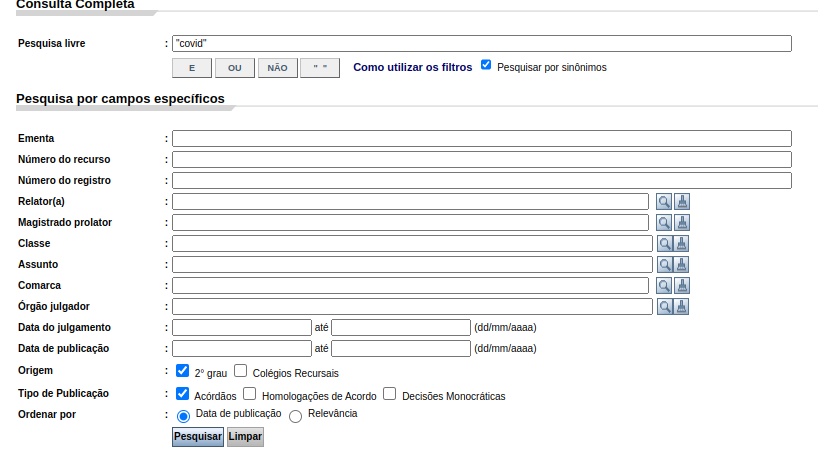
Task: Click the Comarca search magnifier icon
Action: 664,286
